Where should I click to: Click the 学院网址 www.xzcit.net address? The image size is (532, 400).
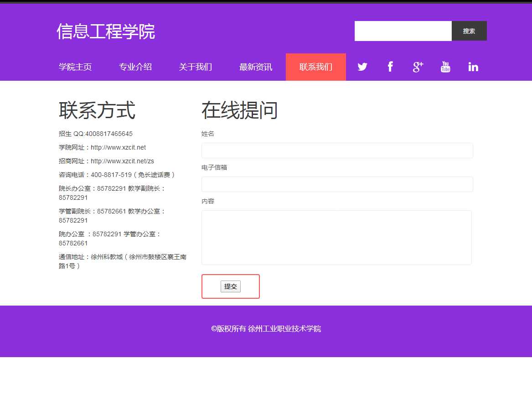pos(118,148)
